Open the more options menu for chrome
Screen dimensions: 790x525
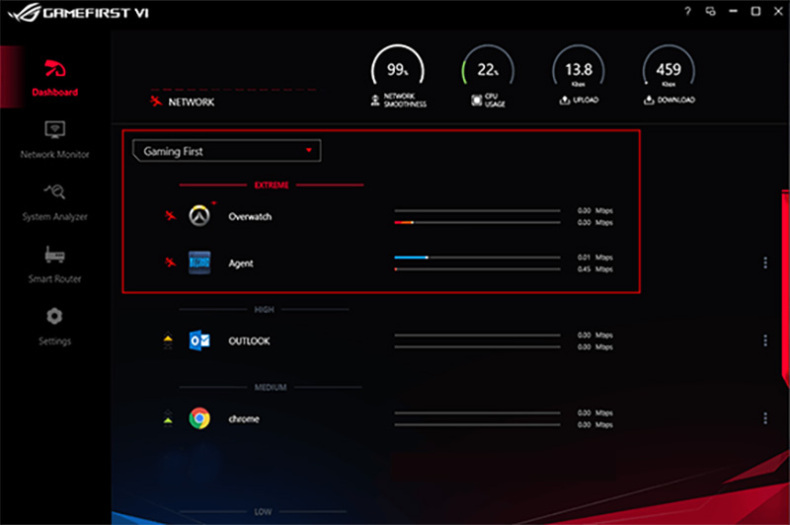coord(765,418)
